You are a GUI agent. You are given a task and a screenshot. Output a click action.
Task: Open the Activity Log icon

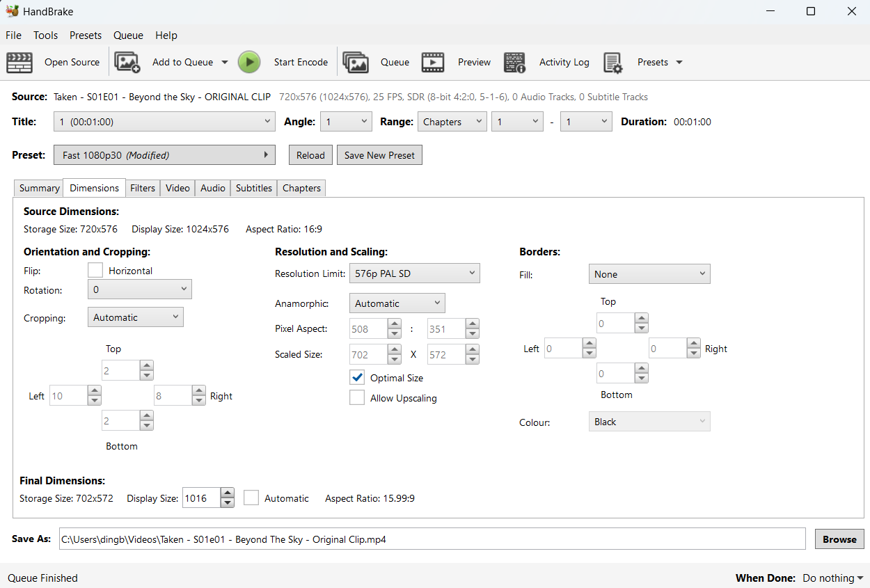click(x=514, y=62)
